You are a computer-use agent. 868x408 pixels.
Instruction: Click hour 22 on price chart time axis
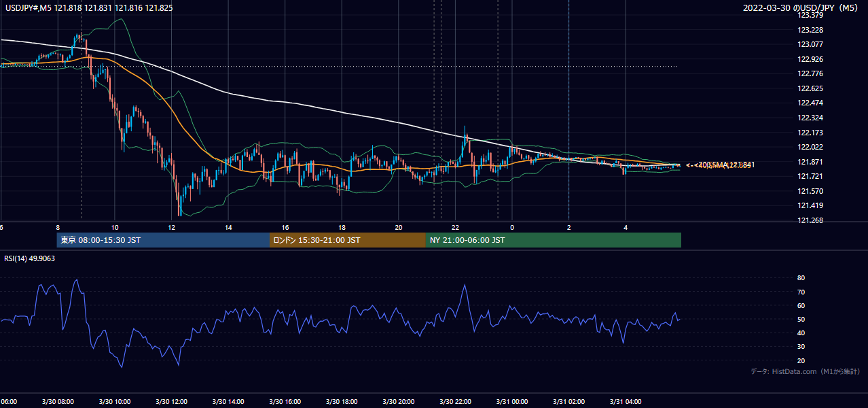(x=456, y=227)
